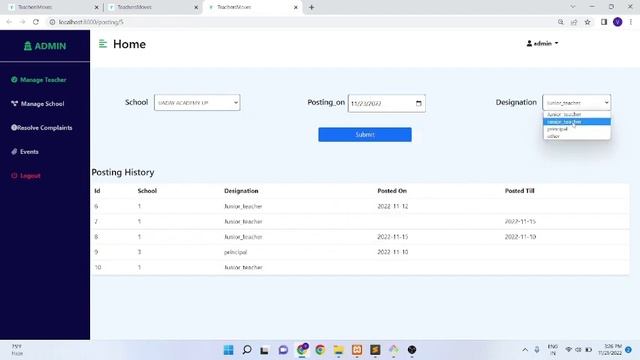This screenshot has width=640, height=360.
Task: Open Manage Teacher in the sidebar
Action: (39, 80)
